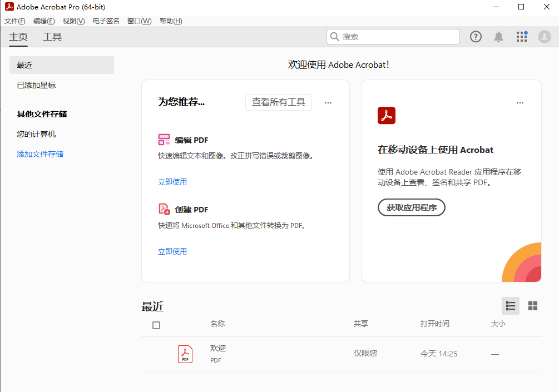Click inside the 搜索 input field
This screenshot has height=392, width=559.
(x=393, y=37)
